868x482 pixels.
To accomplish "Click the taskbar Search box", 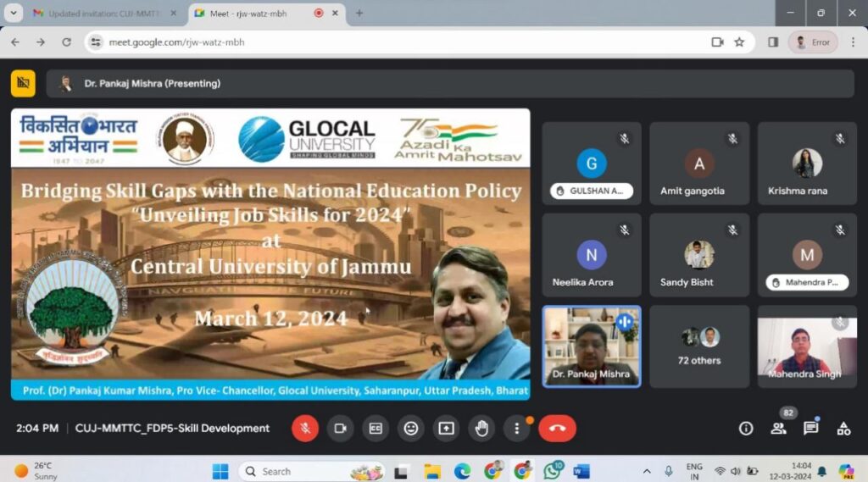I will [312, 472].
